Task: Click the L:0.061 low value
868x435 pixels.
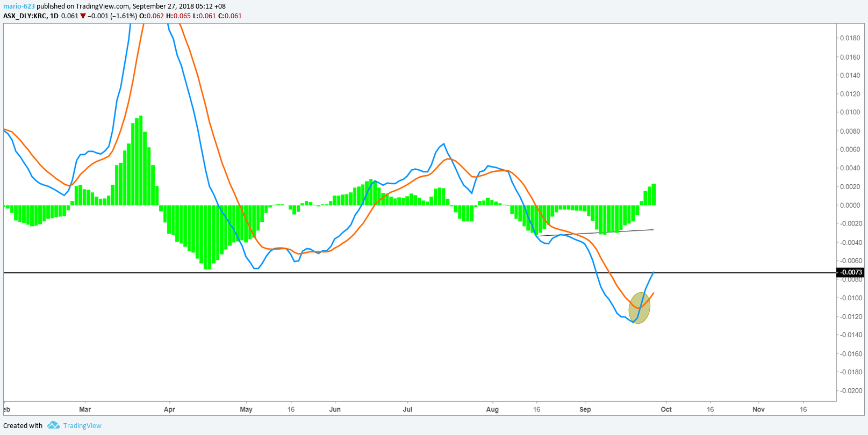Action: [204, 16]
